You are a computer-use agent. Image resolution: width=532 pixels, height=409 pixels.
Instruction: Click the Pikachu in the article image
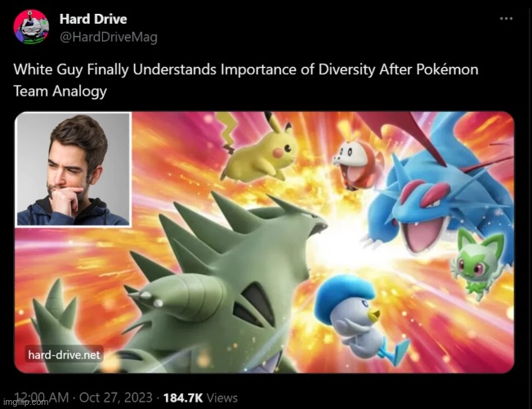click(258, 150)
